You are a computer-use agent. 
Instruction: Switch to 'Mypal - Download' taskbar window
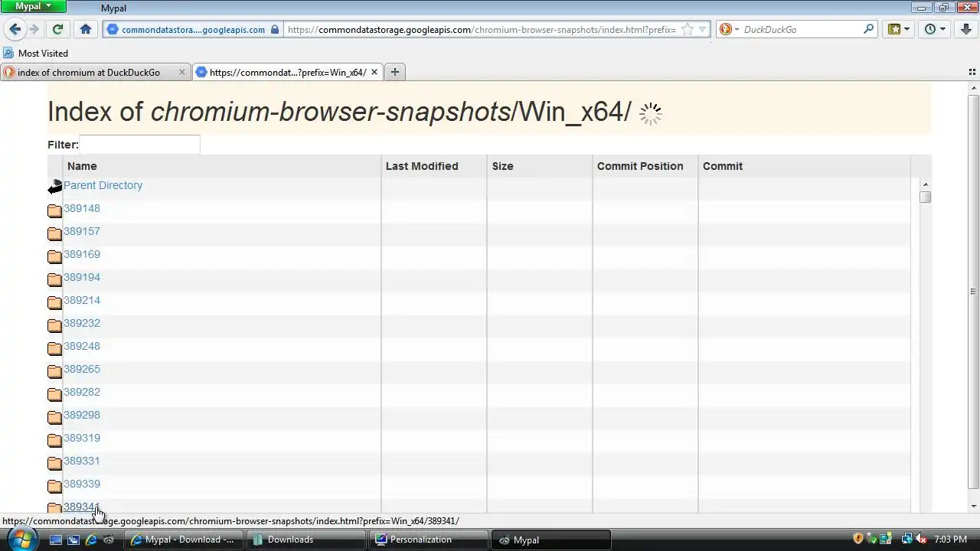pyautogui.click(x=183, y=540)
